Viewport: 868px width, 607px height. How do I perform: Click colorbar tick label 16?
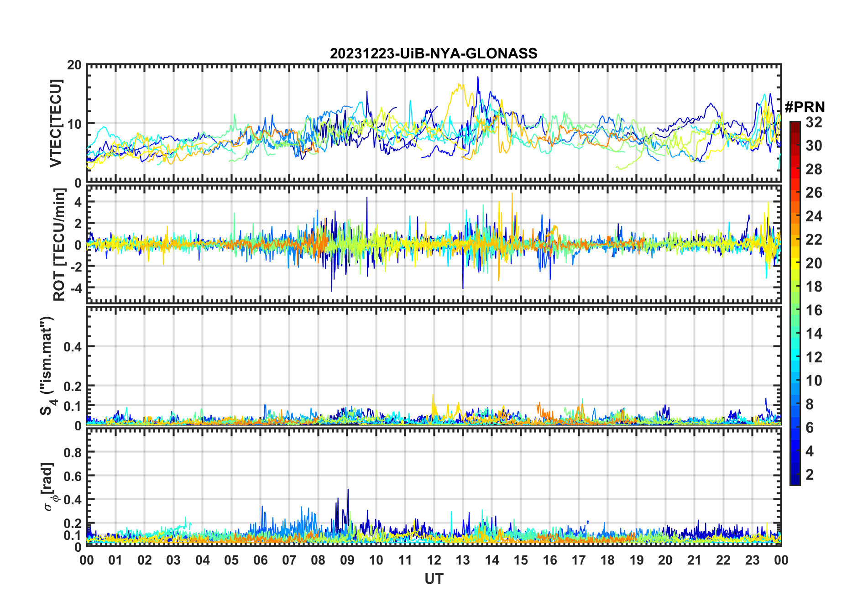click(x=814, y=310)
